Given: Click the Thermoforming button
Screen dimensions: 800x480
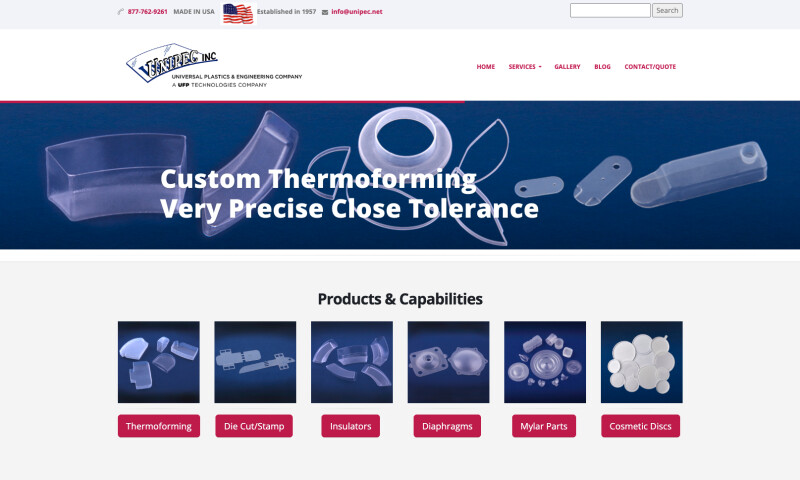Looking at the screenshot, I should point(159,426).
